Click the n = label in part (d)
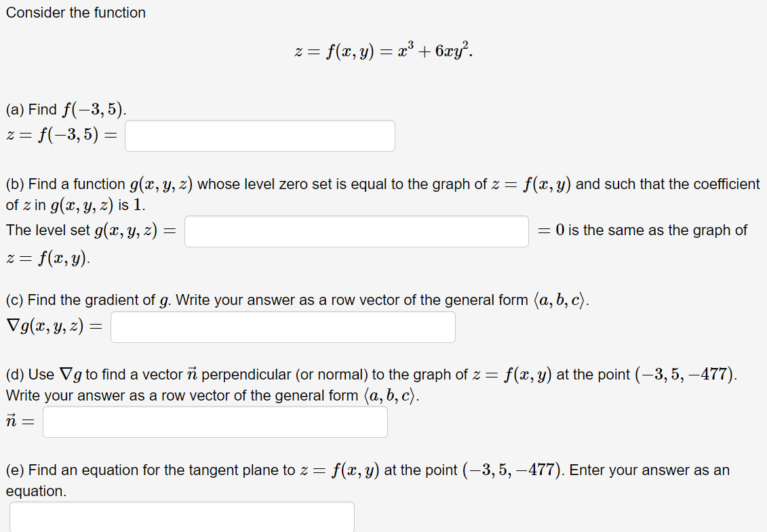Viewport: 767px width, 532px height. coord(18,421)
